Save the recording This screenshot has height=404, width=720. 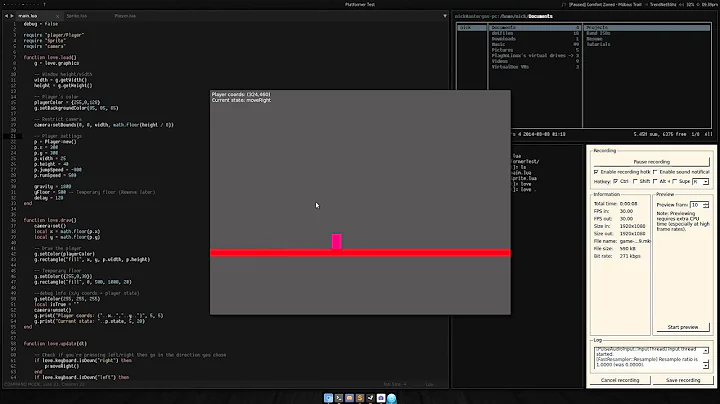(x=683, y=380)
